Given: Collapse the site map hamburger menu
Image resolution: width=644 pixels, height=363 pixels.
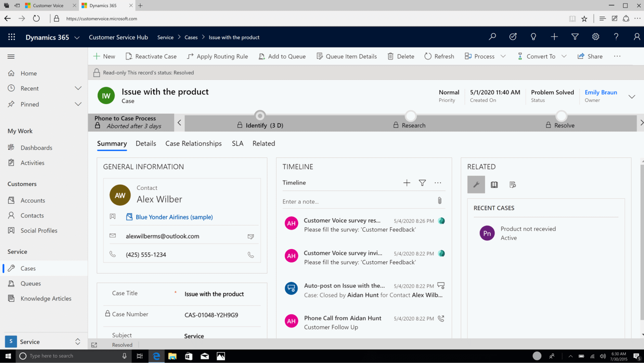Looking at the screenshot, I should pyautogui.click(x=11, y=56).
